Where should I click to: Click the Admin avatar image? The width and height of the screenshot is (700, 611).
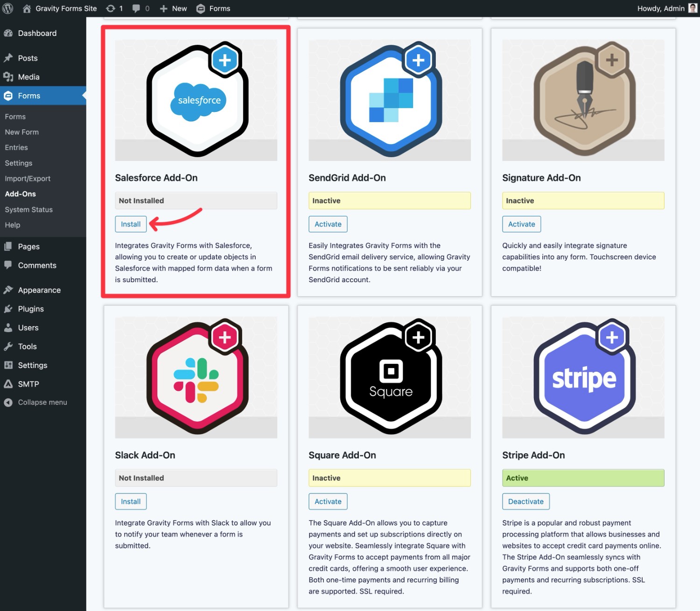(693, 8)
